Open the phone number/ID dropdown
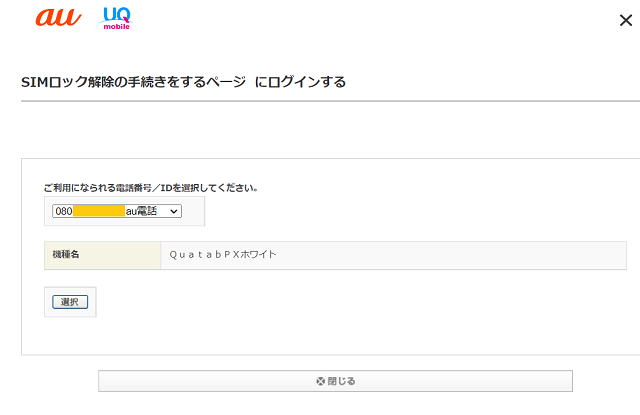This screenshot has height=415, width=640. 117,211
